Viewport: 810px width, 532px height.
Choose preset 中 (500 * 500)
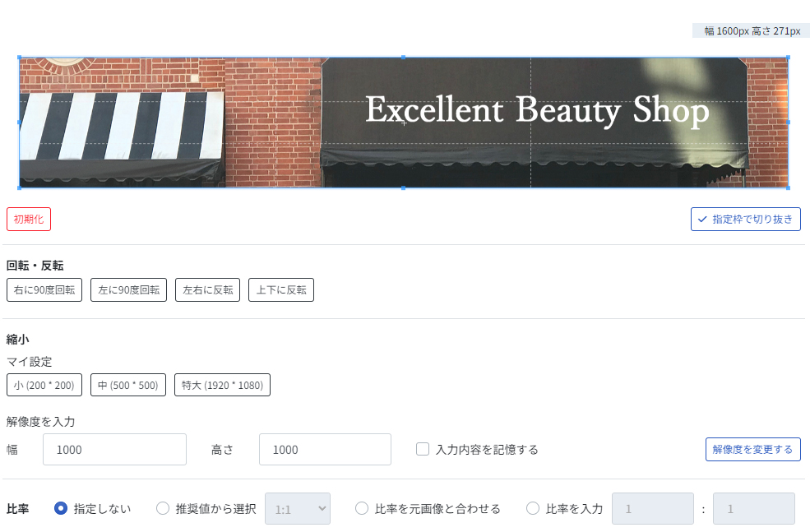click(128, 385)
